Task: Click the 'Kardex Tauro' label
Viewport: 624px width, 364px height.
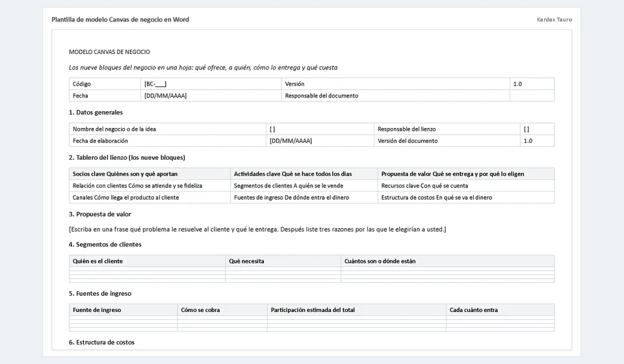Action: pos(554,19)
